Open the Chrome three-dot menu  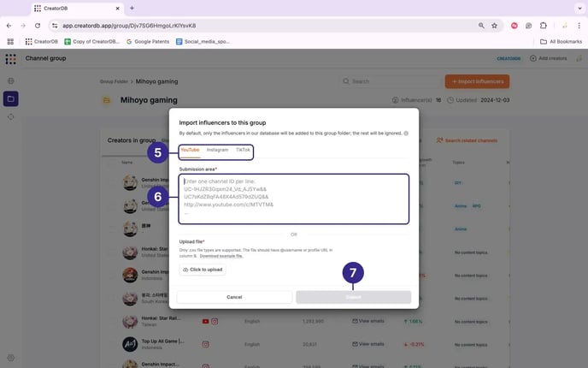(579, 26)
